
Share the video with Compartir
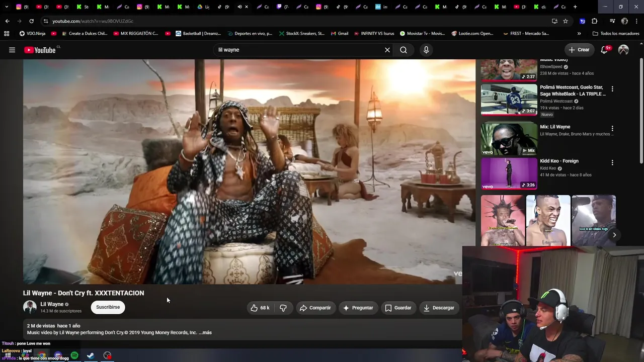coord(315,308)
